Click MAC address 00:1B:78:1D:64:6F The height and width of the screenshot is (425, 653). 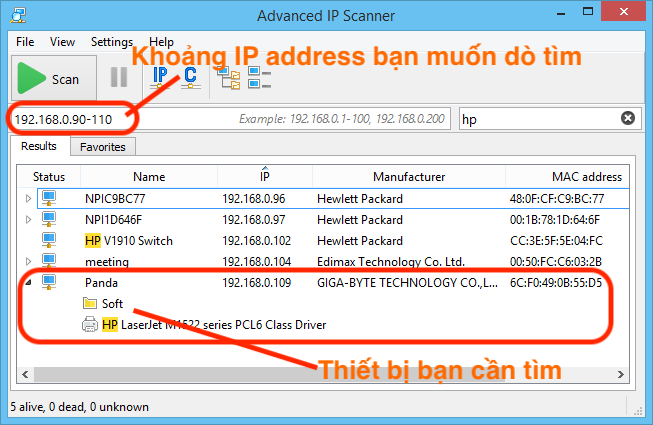(x=555, y=219)
